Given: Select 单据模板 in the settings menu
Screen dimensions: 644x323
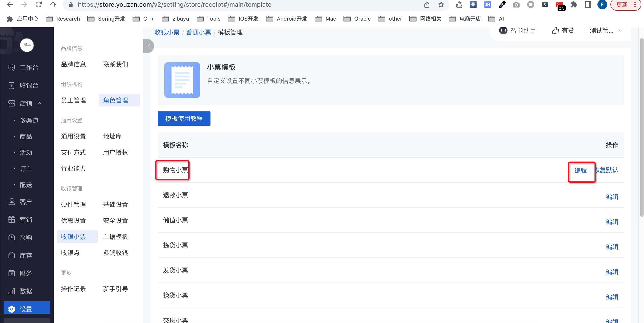Looking at the screenshot, I should click(x=115, y=237).
